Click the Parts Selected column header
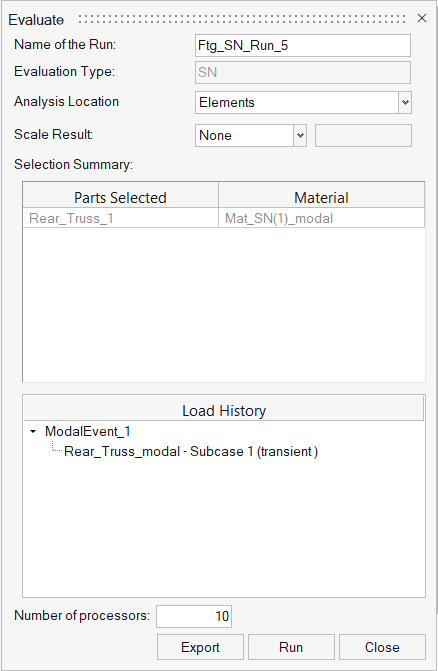438x671 pixels. click(x=121, y=197)
